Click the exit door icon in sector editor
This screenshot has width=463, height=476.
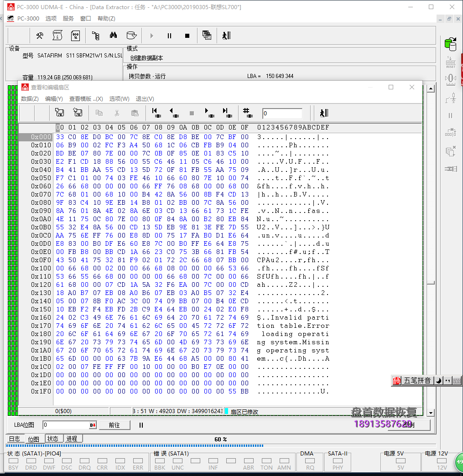(x=324, y=113)
